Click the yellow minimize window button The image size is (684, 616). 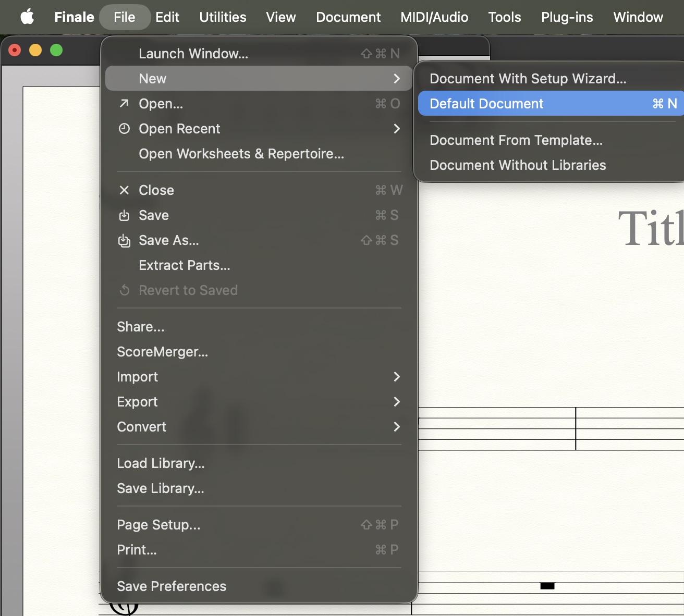coord(35,50)
